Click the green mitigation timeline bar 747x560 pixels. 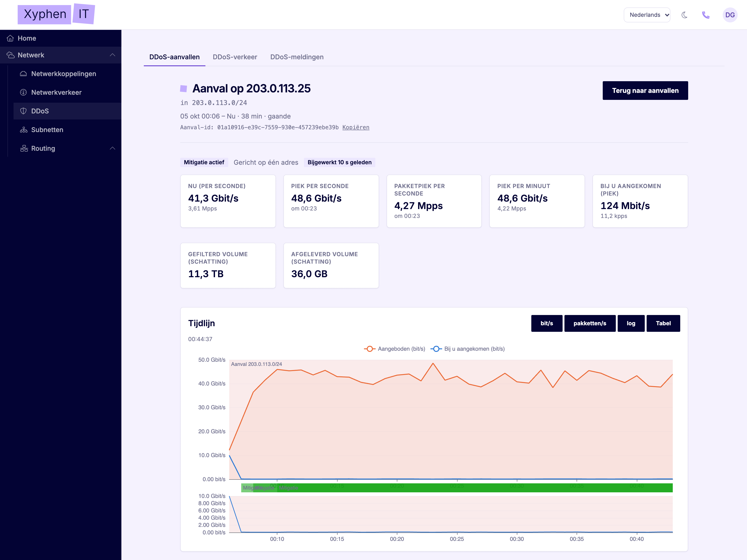click(457, 488)
